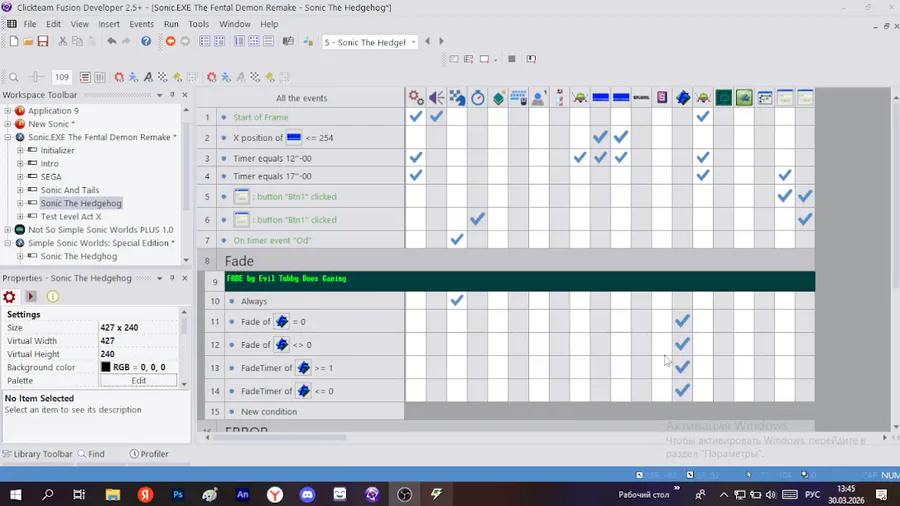Screen dimensions: 900x506
Task: Save the project with the floppy icon
Action: (43, 41)
